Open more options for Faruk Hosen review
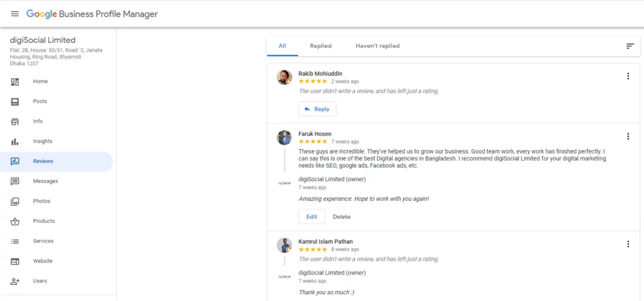The image size is (644, 301). pyautogui.click(x=628, y=137)
